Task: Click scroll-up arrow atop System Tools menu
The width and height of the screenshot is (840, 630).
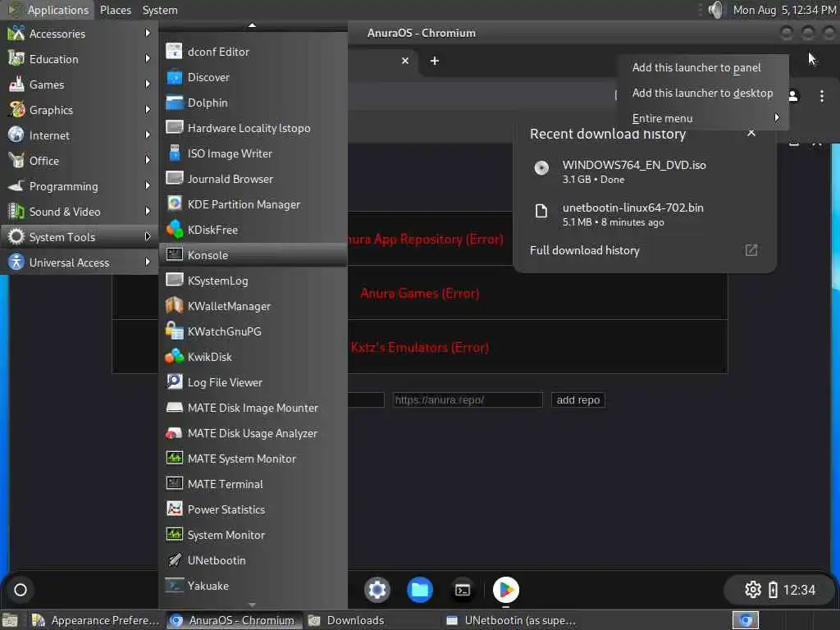Action: coord(253,25)
